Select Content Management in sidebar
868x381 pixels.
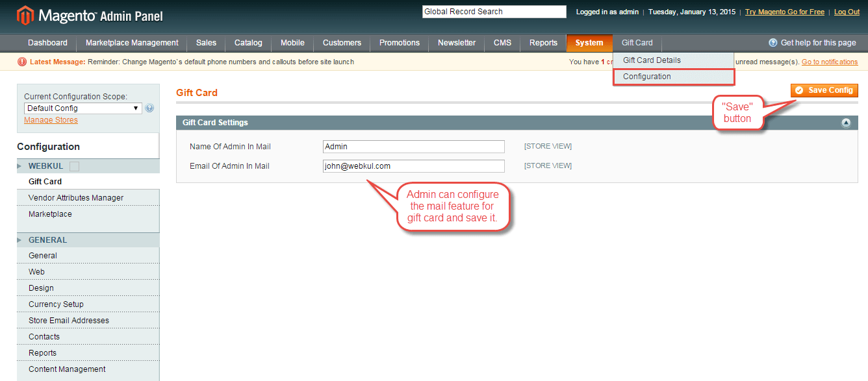(88, 369)
